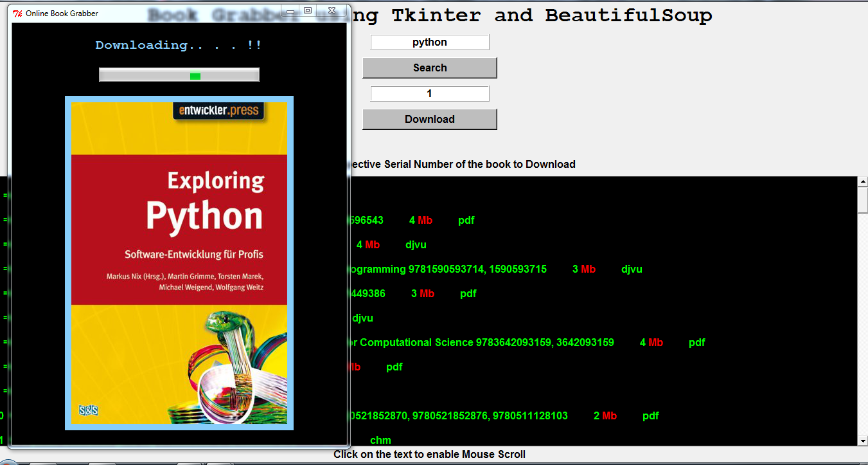The height and width of the screenshot is (465, 868).
Task: Click the 'Downloading.. . . !!' label
Action: click(179, 45)
